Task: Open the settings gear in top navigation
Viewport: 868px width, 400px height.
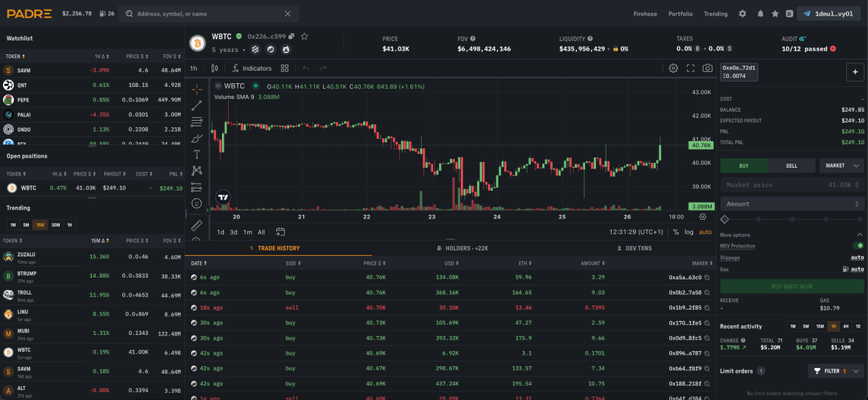Action: click(742, 14)
